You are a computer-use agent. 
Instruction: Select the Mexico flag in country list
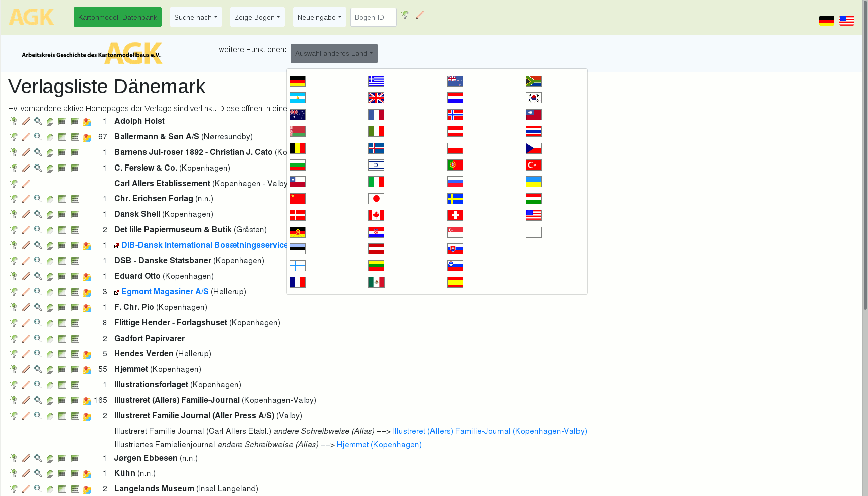[x=376, y=282]
